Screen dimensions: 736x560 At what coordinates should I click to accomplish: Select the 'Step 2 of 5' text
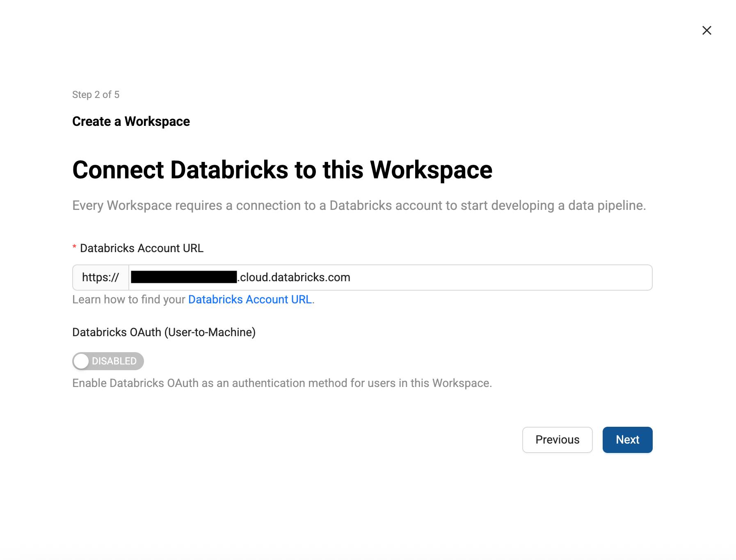(x=96, y=95)
